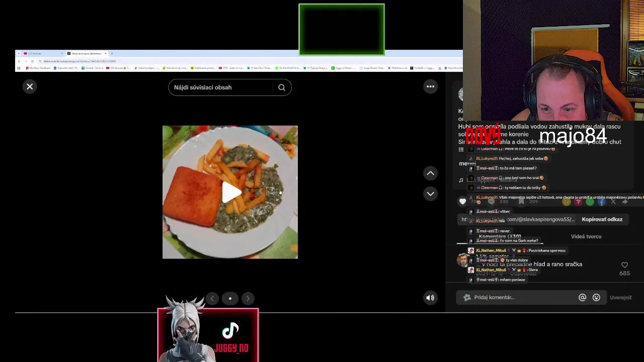This screenshot has width=644, height=362.
Task: Play the food video
Action: pyautogui.click(x=231, y=192)
